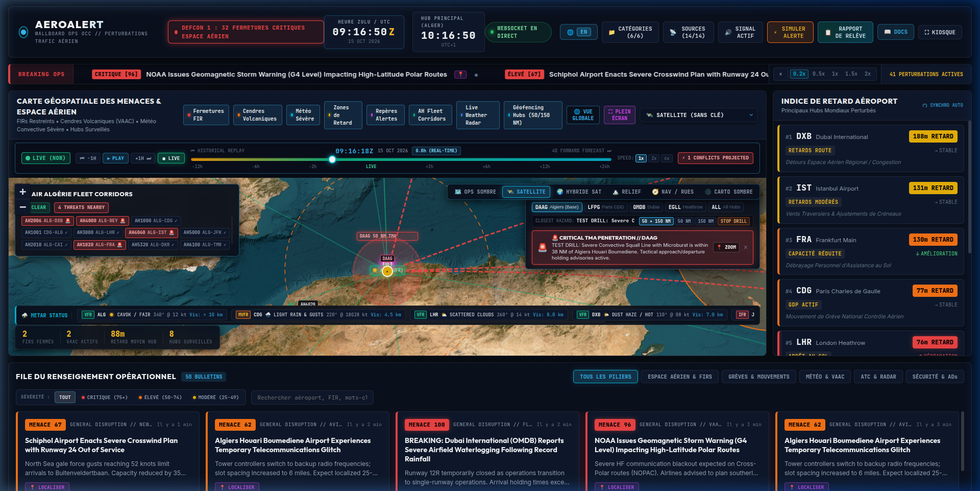Open the Rapport de Relève
Screen dimensions: 980x491
pos(845,32)
